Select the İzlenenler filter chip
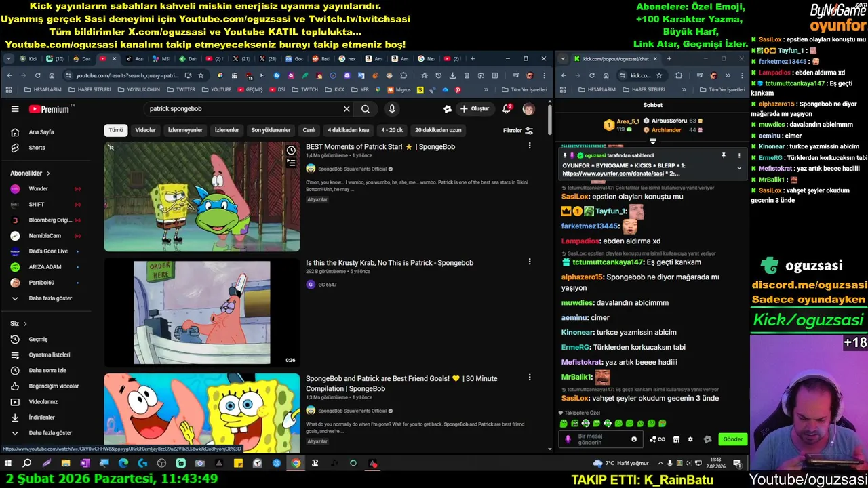 pyautogui.click(x=226, y=130)
